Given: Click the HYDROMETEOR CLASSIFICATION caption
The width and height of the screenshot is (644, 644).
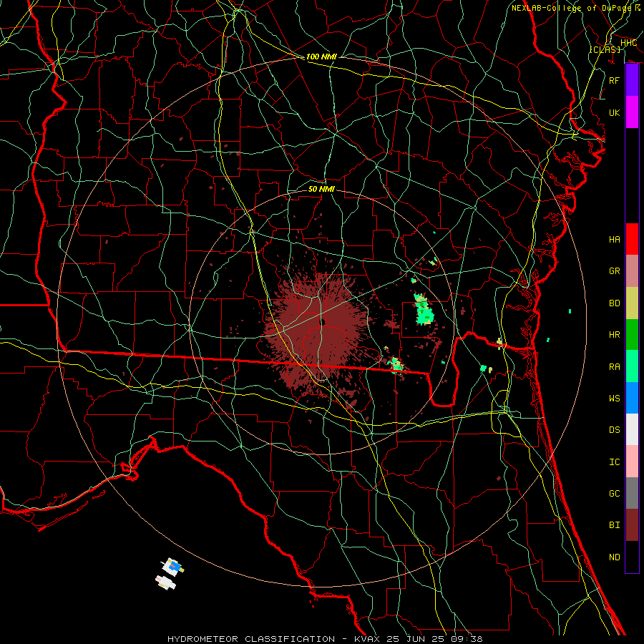Looking at the screenshot, I should (251, 639).
